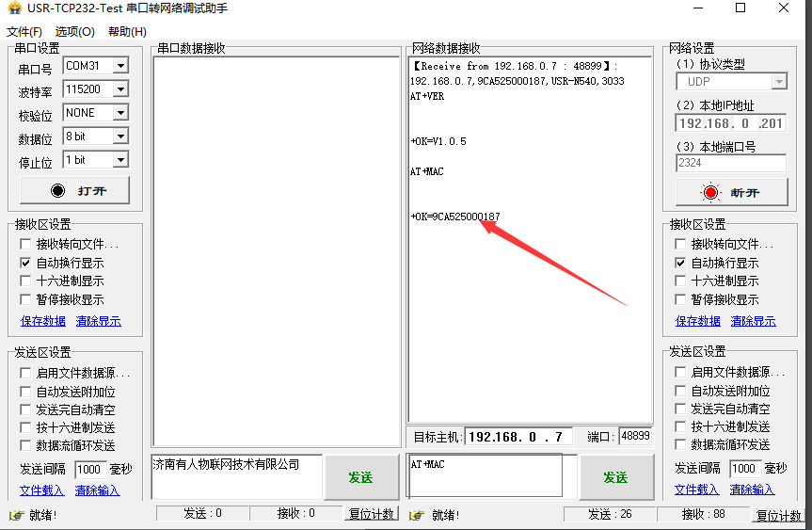This screenshot has height=530, width=812.
Task: Expand the 115200 baud rate dropdown
Action: [x=119, y=89]
